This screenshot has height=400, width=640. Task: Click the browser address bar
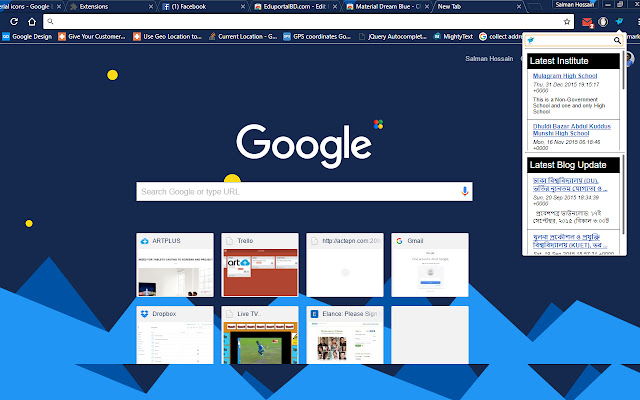click(x=308, y=22)
